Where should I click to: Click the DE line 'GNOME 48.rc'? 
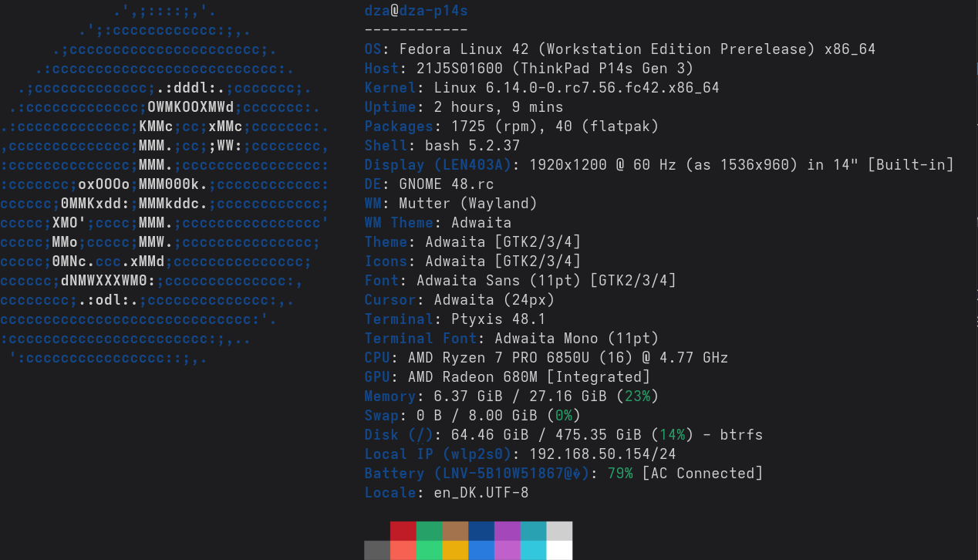(x=429, y=184)
